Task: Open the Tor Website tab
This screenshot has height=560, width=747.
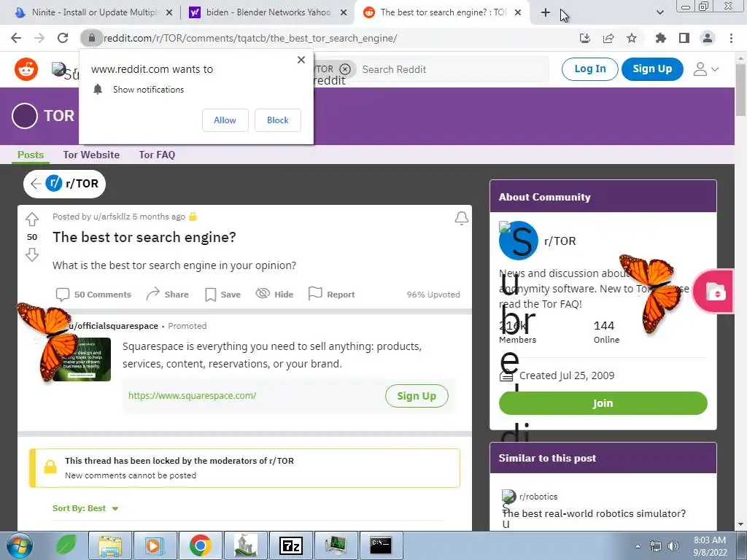Action: point(91,155)
